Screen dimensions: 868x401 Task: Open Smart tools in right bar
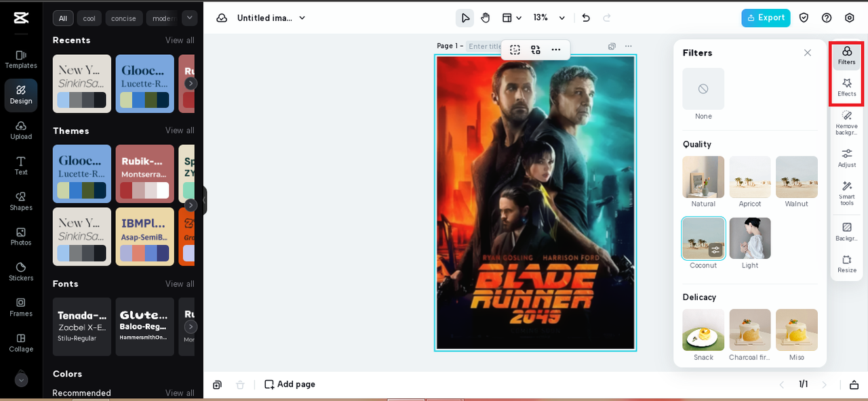[847, 193]
